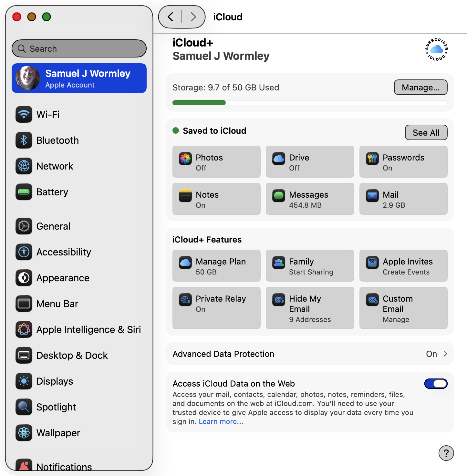
Task: Open the Messages bubble icon tile
Action: click(x=278, y=196)
